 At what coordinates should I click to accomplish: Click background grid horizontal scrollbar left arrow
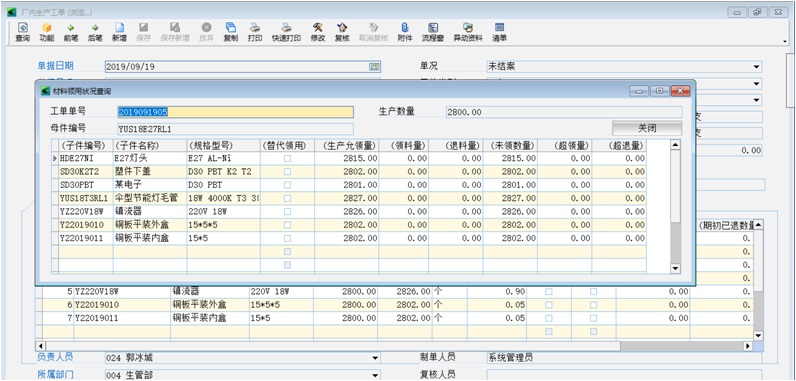pos(40,346)
